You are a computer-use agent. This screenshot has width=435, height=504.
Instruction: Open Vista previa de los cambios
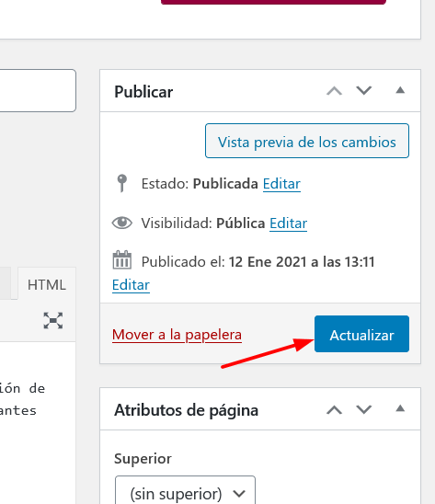pos(307,141)
